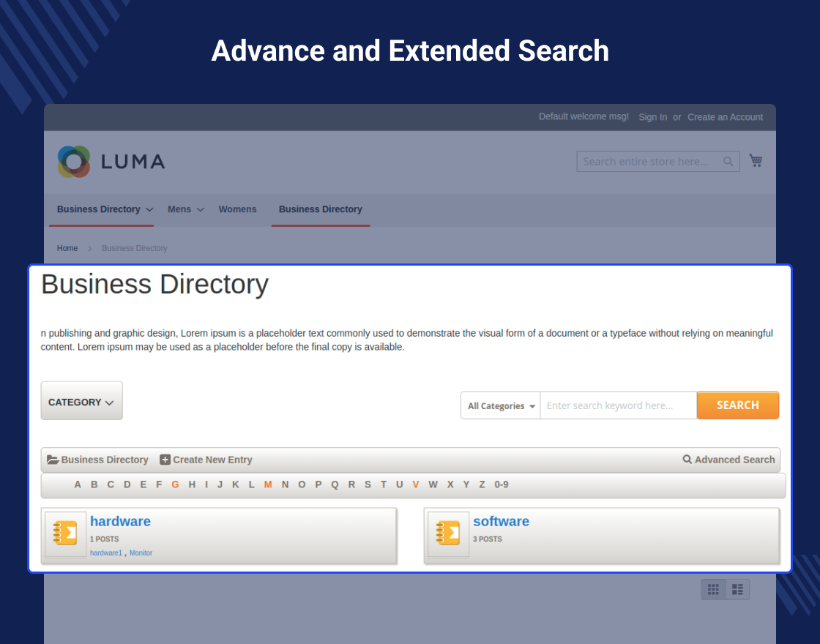Filter listings by letter K
Screen dimensions: 820x644
click(x=236, y=484)
